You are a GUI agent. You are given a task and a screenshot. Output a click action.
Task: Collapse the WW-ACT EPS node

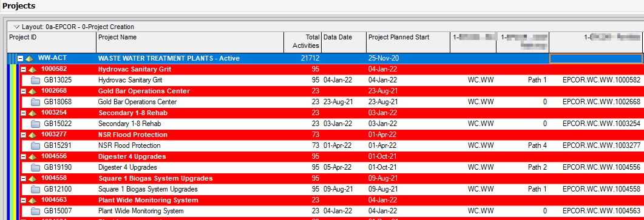point(20,59)
